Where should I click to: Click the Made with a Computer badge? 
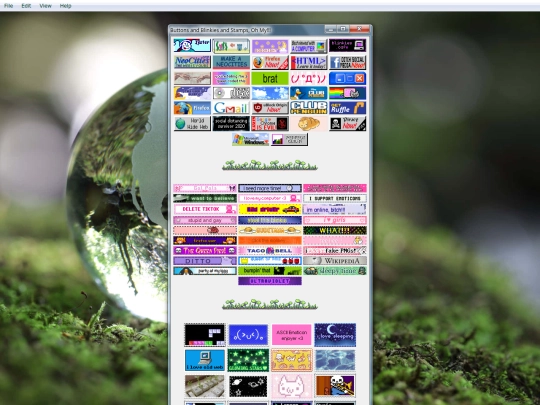click(x=309, y=45)
